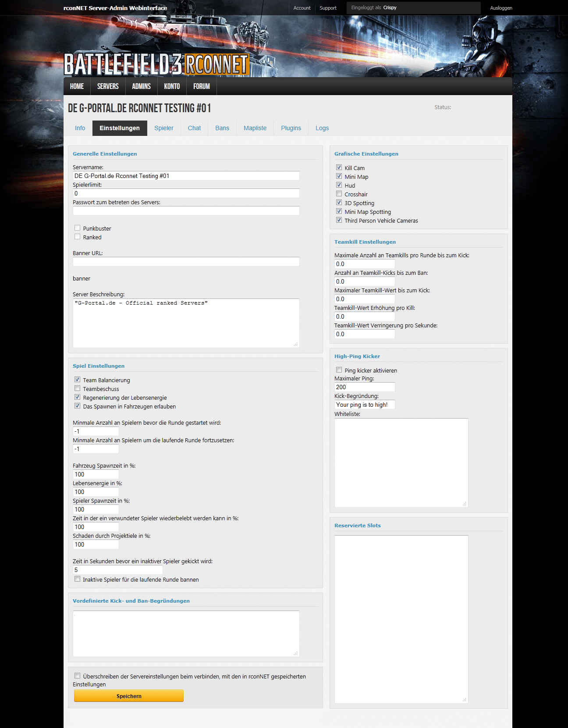This screenshot has height=728, width=568.
Task: Open the FORUM menu item
Action: coord(201,86)
